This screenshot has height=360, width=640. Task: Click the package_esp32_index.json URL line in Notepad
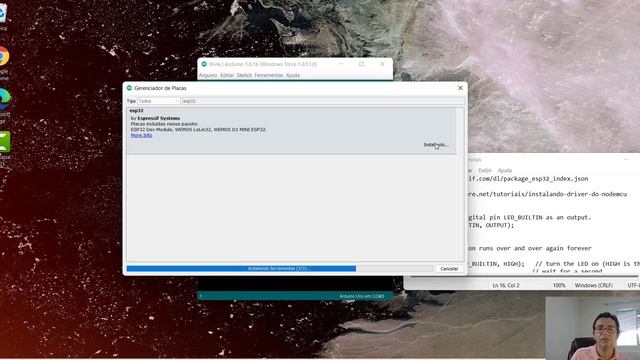point(528,179)
